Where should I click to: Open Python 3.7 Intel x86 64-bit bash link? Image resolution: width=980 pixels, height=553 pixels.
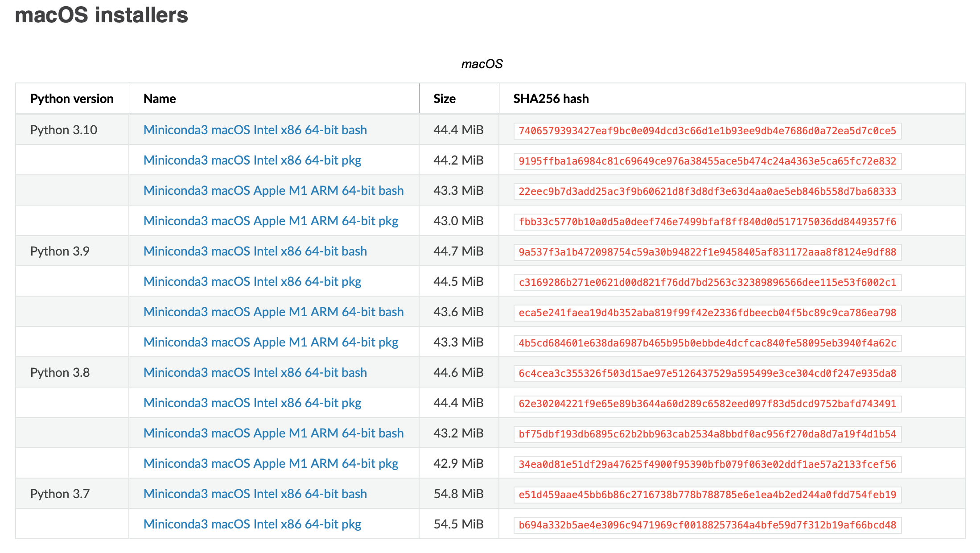click(x=255, y=494)
